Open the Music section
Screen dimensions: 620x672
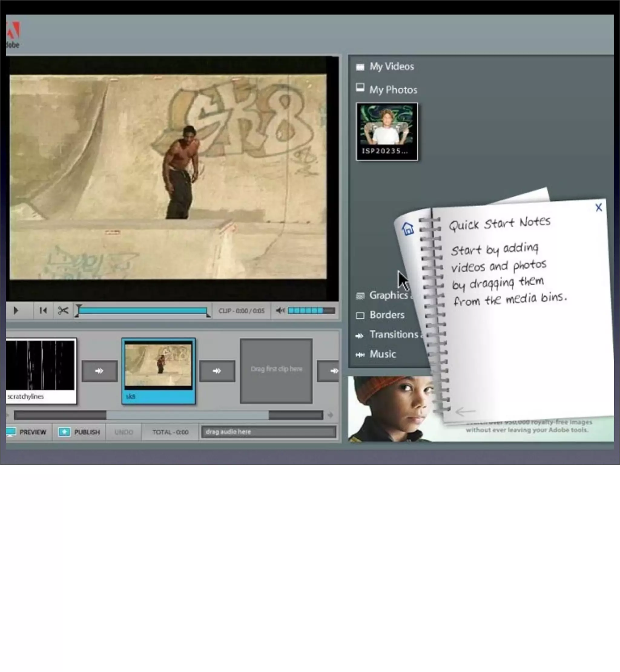point(382,354)
